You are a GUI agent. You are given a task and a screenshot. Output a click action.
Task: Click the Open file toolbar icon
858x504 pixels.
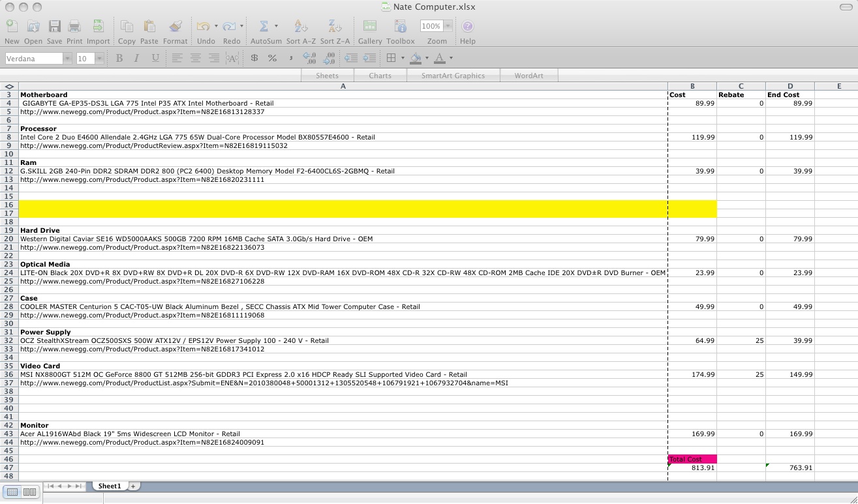tap(33, 27)
